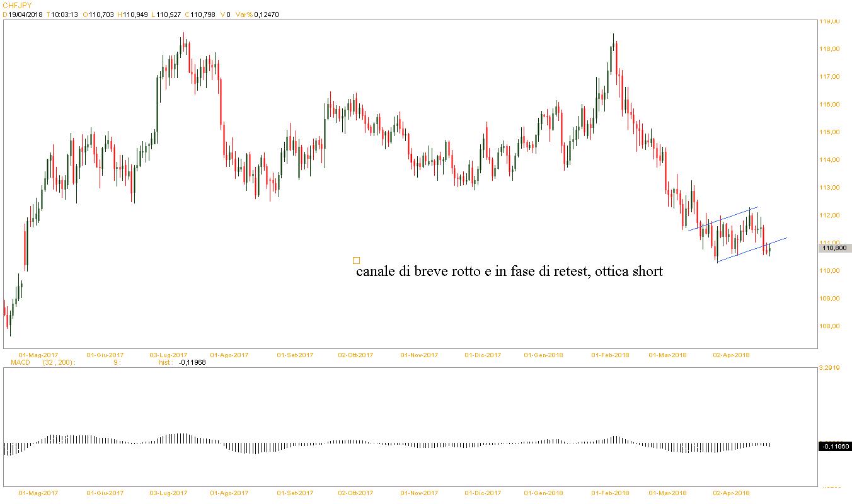Click 01-Nov-2017 on the price chart date axis
Viewport: 852px width, 504px height.
pos(419,355)
